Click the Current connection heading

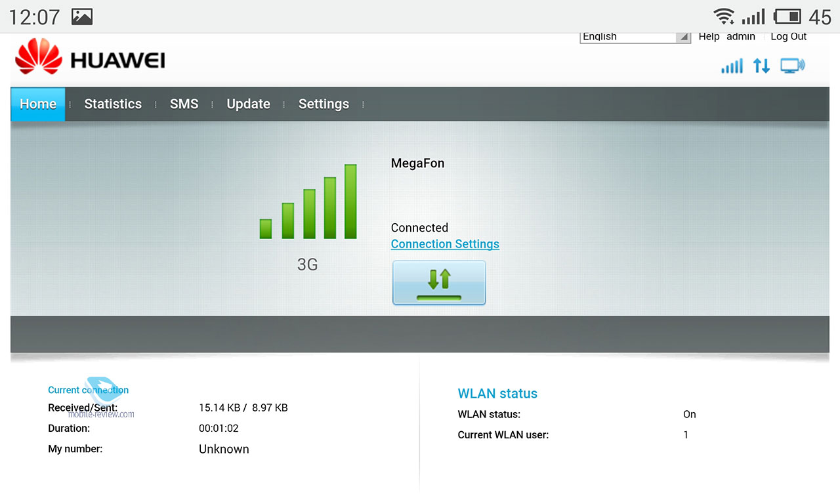[x=88, y=390]
